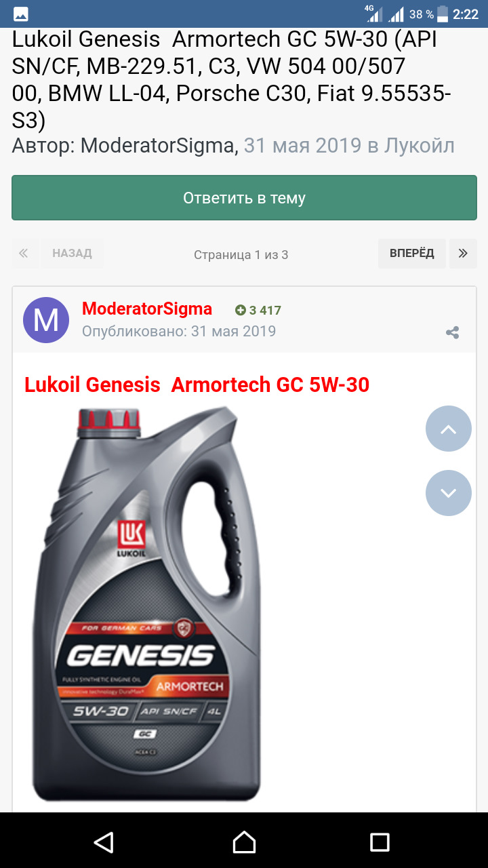Viewport: 488px width, 868px height.
Task: Tap the round M avatar
Action: coord(46,319)
